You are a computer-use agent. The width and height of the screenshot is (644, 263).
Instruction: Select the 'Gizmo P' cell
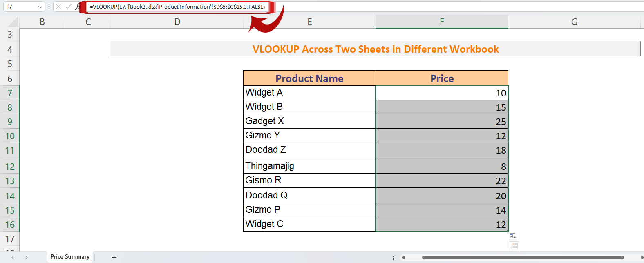309,210
